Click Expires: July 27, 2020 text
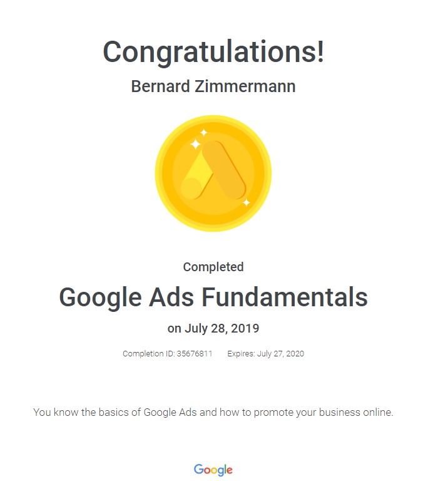Viewport: 448px width, 481px height. click(266, 354)
